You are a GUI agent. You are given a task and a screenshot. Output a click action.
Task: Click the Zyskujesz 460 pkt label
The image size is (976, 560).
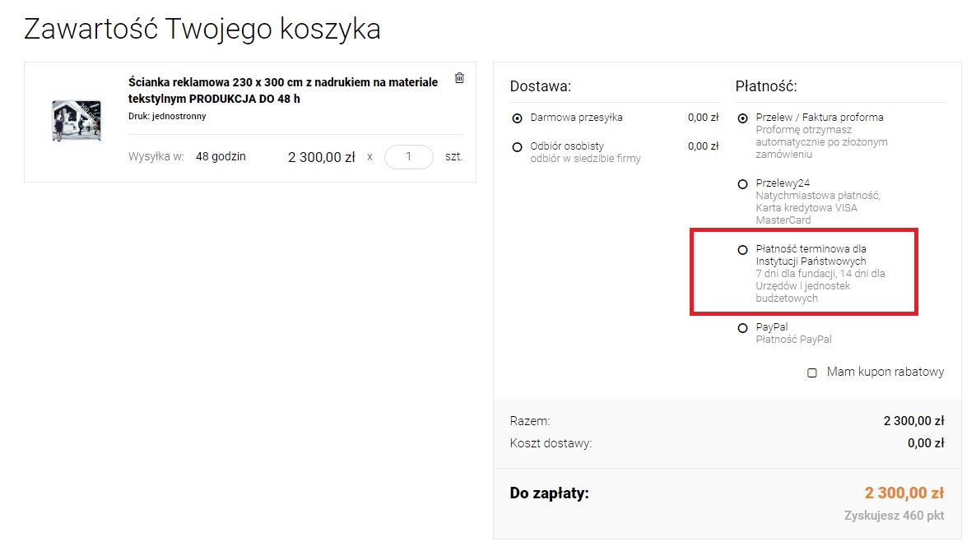pyautogui.click(x=895, y=517)
